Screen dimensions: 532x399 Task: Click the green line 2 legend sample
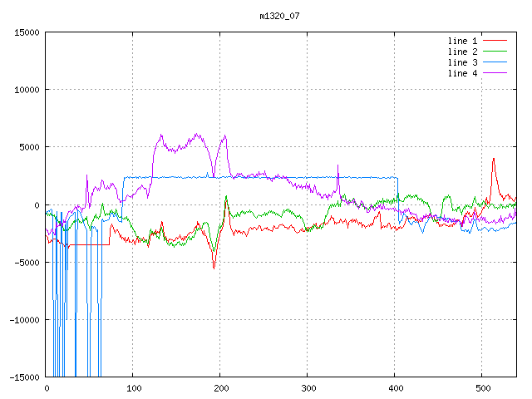pyautogui.click(x=495, y=52)
